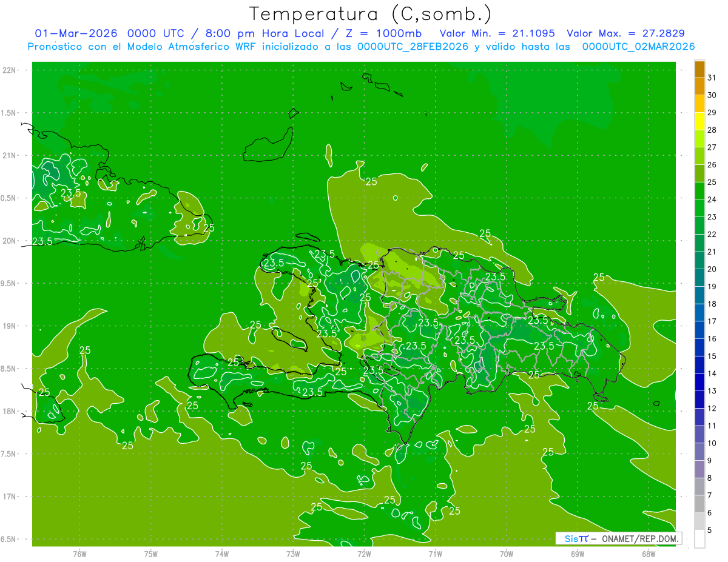This screenshot has width=728, height=562.
Task: Click the white legend swatch below 5
Action: coord(699,539)
